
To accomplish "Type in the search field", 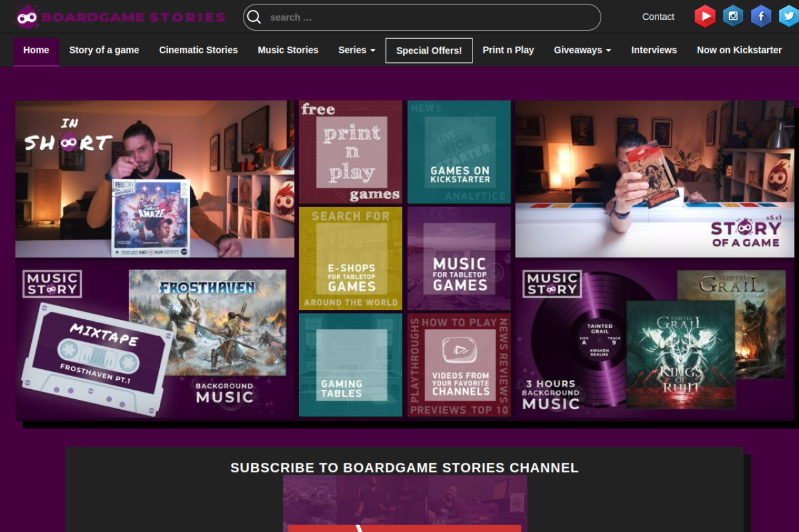I will point(431,17).
